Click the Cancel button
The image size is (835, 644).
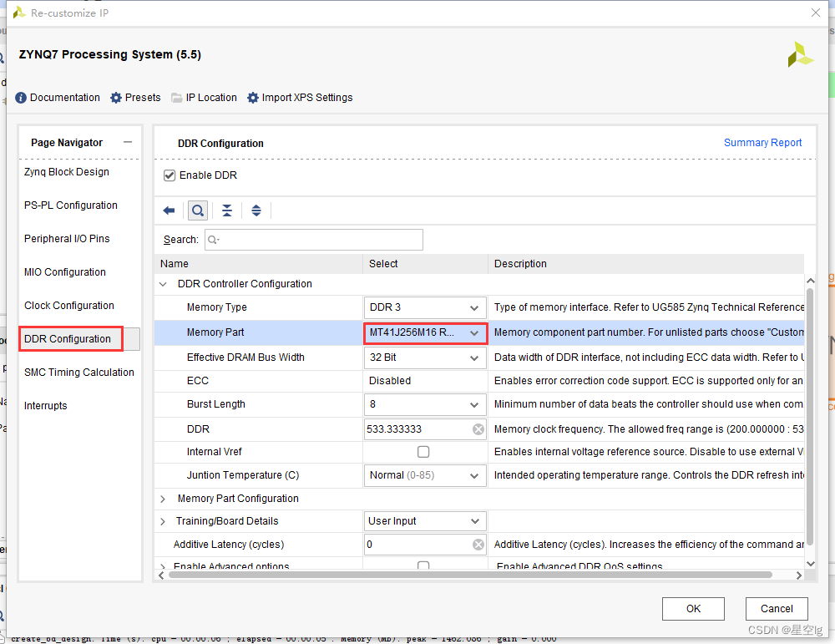point(777,609)
